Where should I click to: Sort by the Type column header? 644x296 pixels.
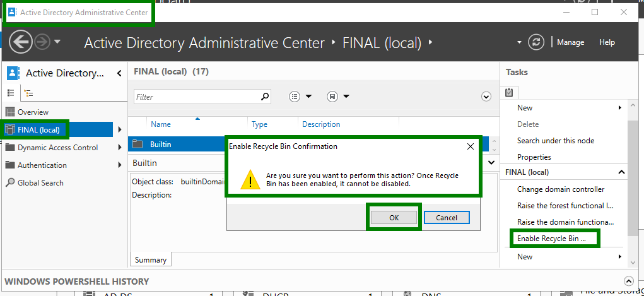[x=259, y=124]
